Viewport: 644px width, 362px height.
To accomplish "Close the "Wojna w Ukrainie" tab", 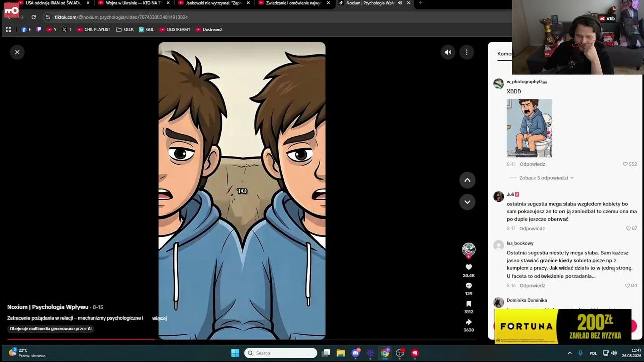I will click(x=168, y=3).
